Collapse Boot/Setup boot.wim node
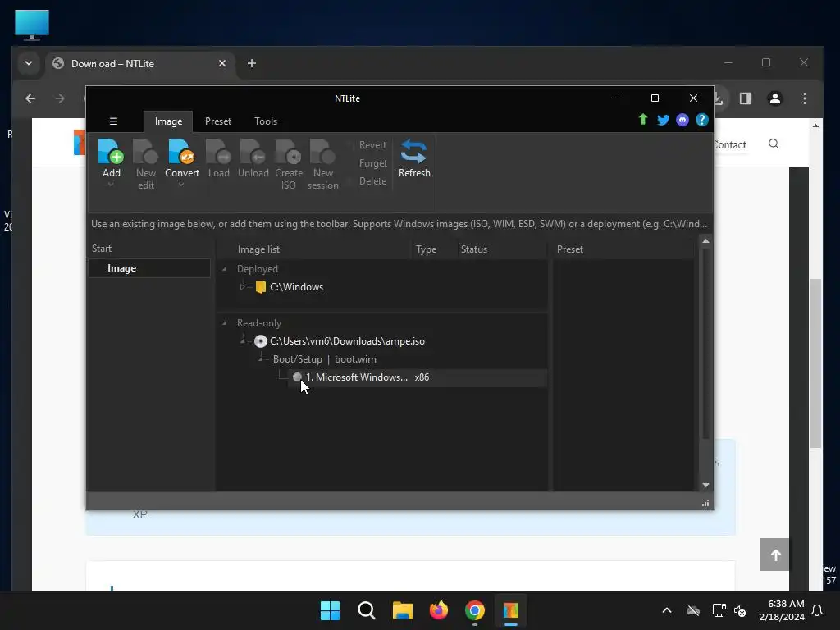 click(260, 359)
